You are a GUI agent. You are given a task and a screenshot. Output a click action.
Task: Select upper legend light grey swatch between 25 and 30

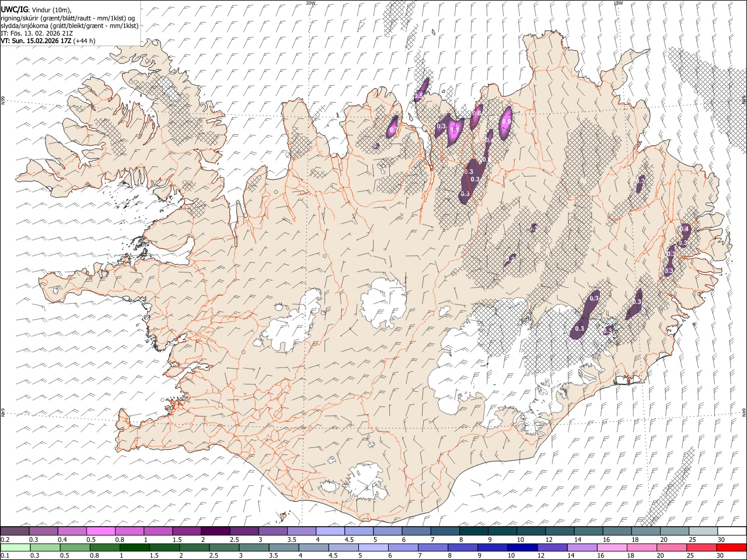[703, 531]
